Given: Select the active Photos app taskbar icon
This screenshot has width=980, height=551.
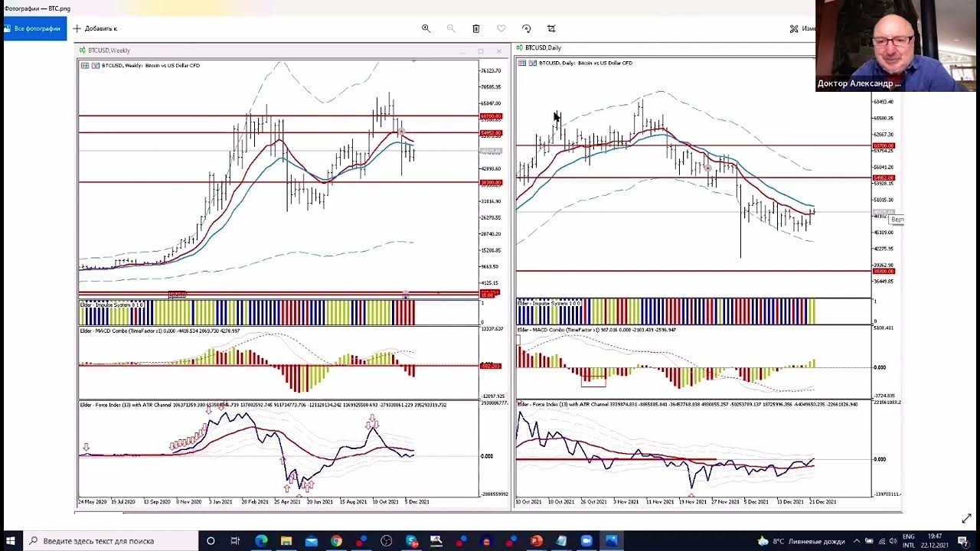Looking at the screenshot, I should 611,541.
